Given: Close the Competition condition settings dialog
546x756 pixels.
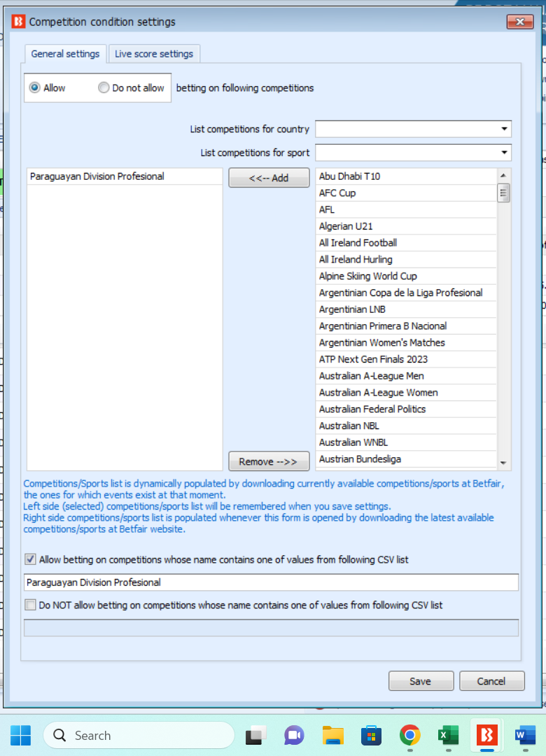Looking at the screenshot, I should [x=520, y=22].
